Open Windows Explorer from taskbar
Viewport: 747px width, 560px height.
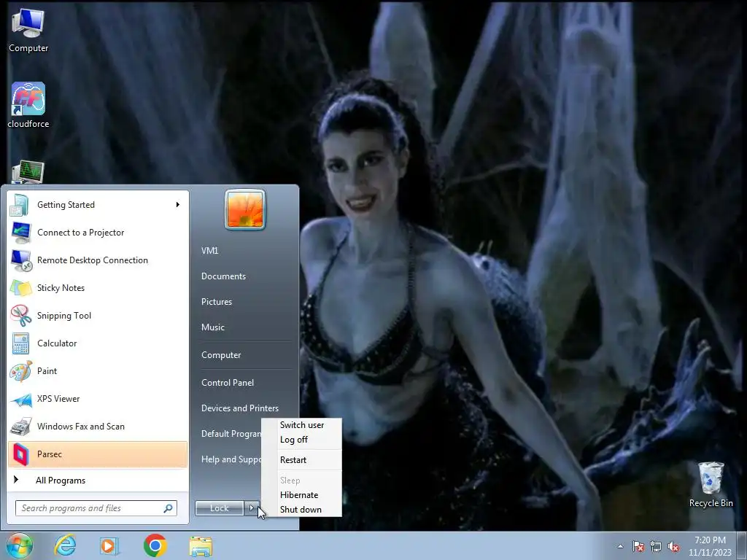tap(201, 546)
